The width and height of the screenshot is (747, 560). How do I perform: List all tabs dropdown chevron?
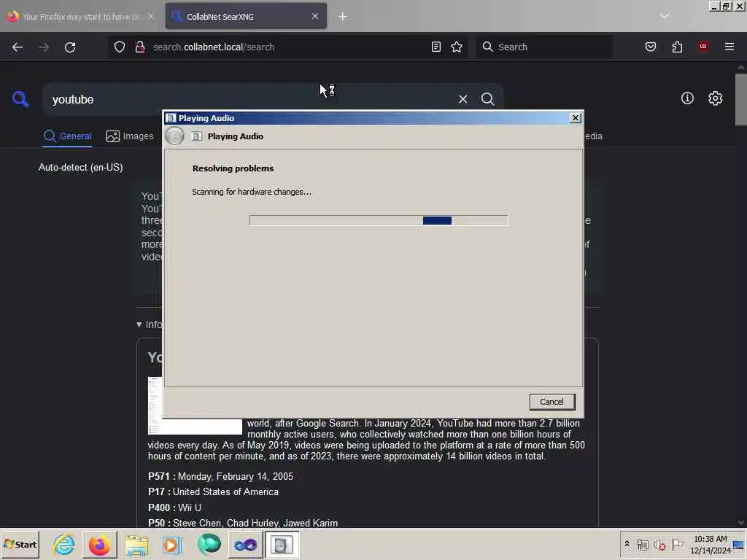click(665, 16)
